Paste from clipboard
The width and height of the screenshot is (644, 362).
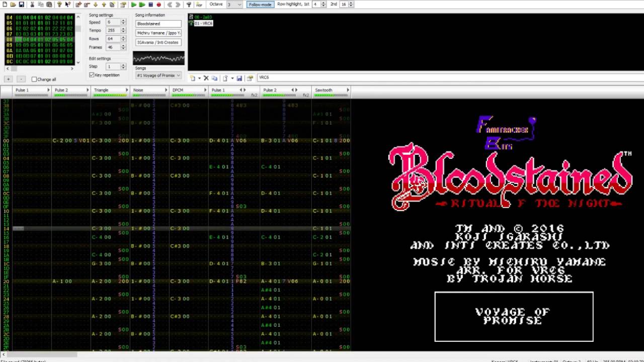pyautogui.click(x=49, y=5)
